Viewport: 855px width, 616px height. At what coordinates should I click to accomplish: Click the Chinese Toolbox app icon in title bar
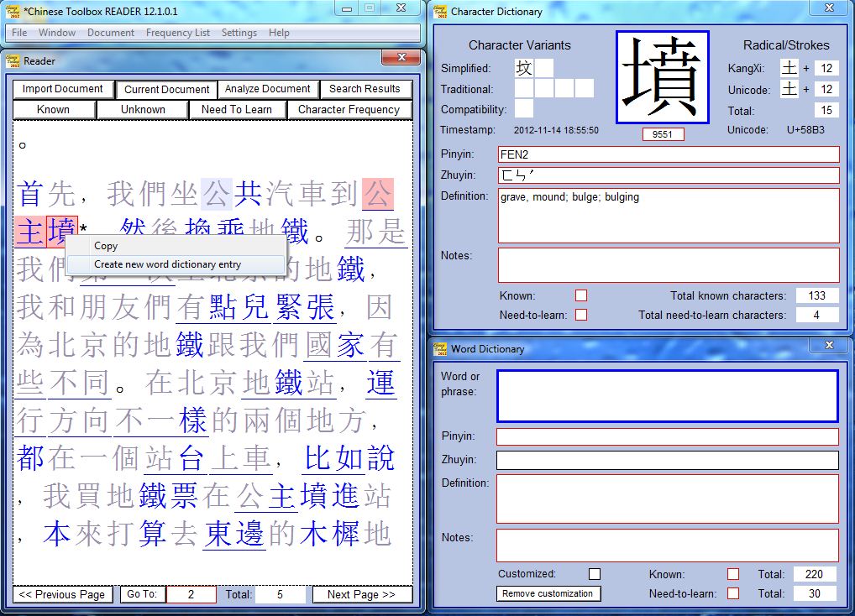pos(13,9)
